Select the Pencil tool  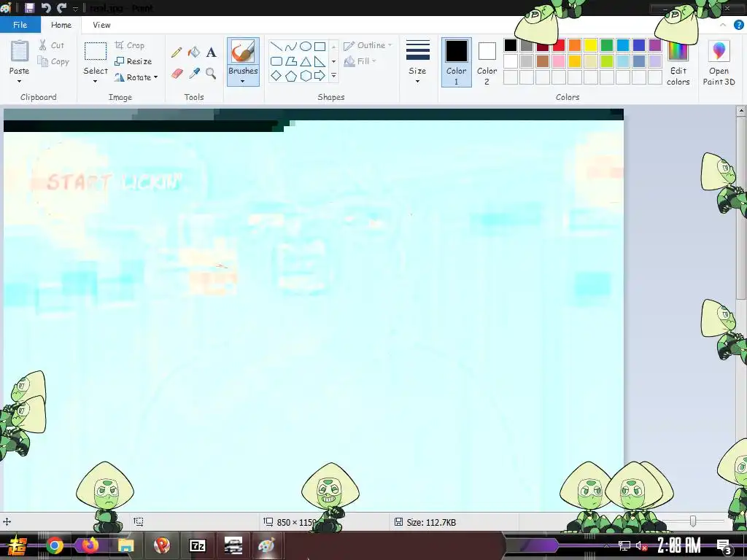click(177, 52)
